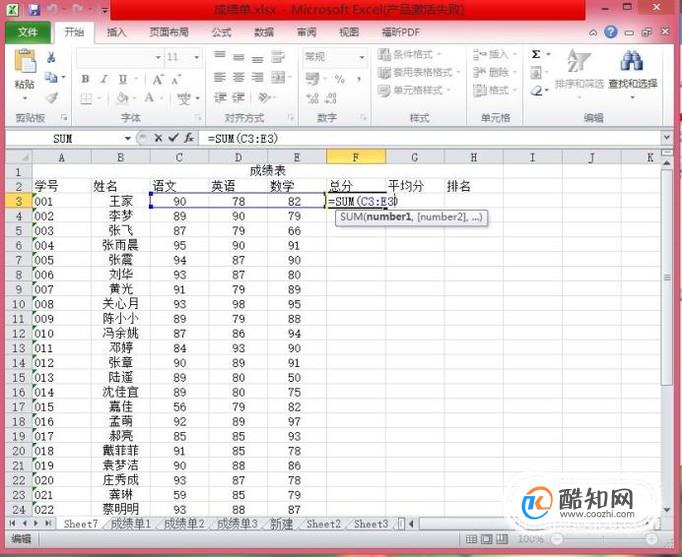Screen dimensions: 682x557
Task: Click the Wrap Text icon
Action: pos(278,57)
